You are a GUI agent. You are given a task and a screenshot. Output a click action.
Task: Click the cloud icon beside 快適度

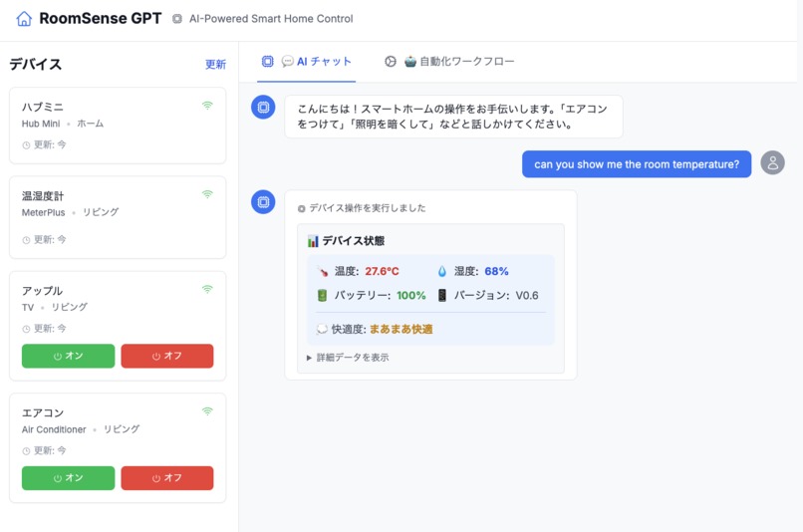(x=322, y=329)
